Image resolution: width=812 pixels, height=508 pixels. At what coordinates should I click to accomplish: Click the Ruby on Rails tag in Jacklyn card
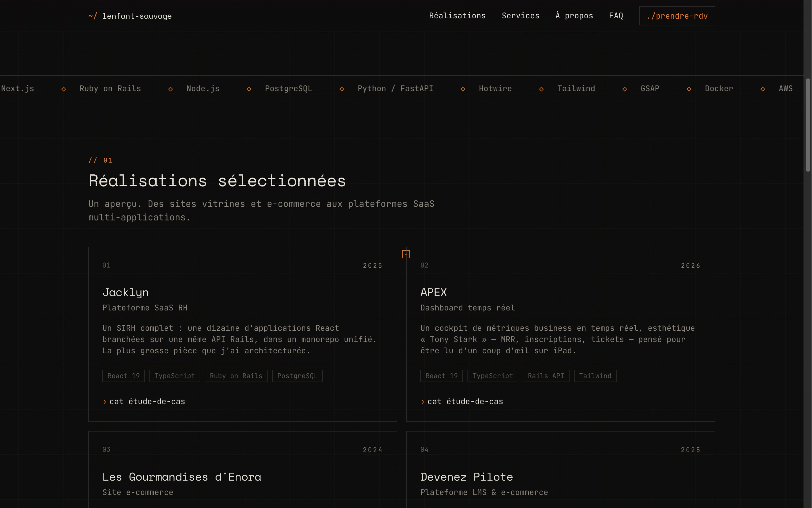point(236,376)
